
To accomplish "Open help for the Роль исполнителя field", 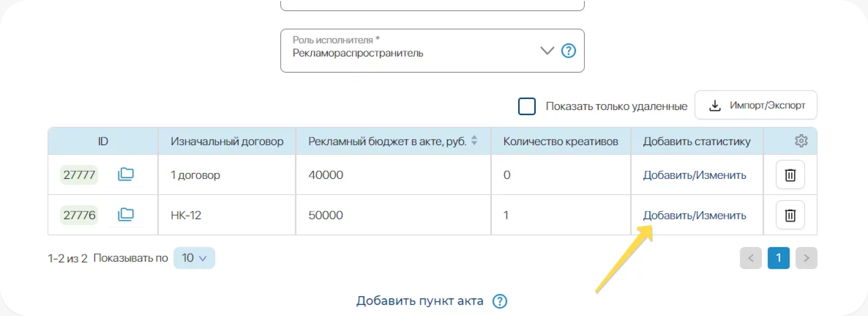I will 569,51.
